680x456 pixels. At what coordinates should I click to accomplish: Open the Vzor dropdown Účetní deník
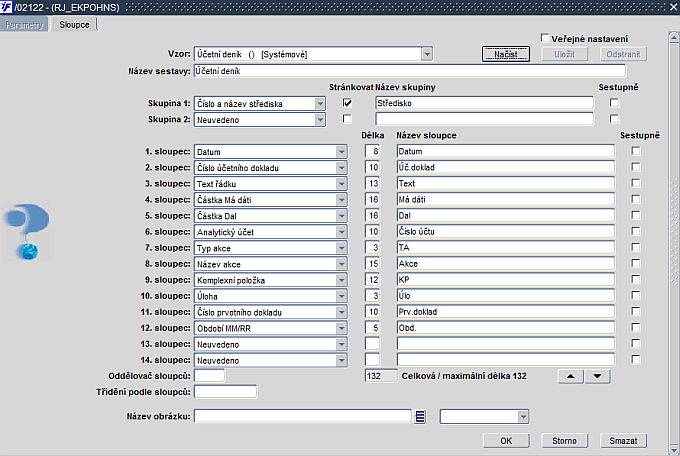(x=427, y=54)
